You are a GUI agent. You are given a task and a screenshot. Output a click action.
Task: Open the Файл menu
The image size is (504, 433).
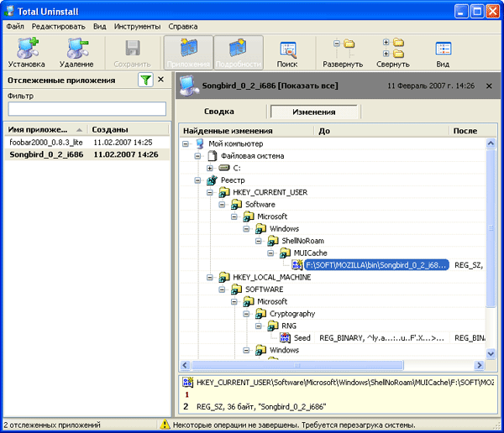tap(15, 26)
